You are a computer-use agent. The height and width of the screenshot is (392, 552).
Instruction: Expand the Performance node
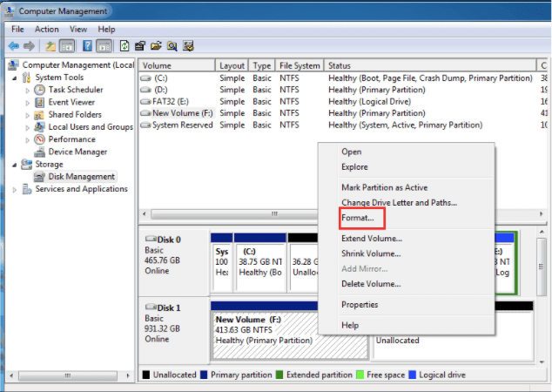(28, 140)
